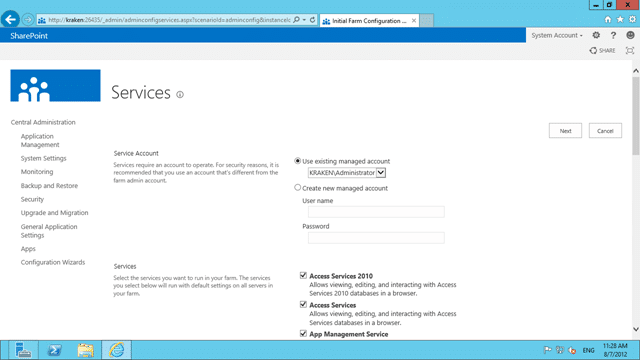
Task: Refresh the page with reload icon
Action: coord(312,20)
